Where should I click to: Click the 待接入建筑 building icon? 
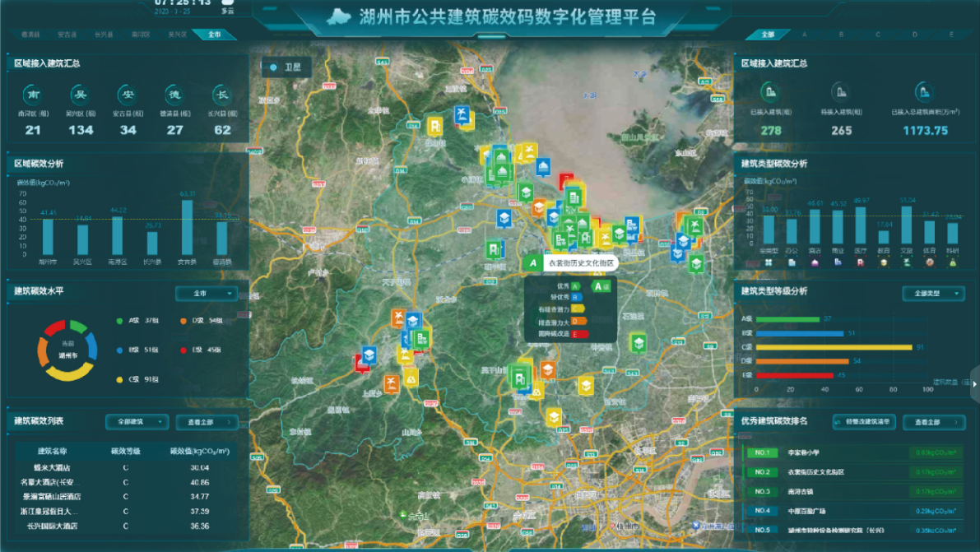coord(840,91)
